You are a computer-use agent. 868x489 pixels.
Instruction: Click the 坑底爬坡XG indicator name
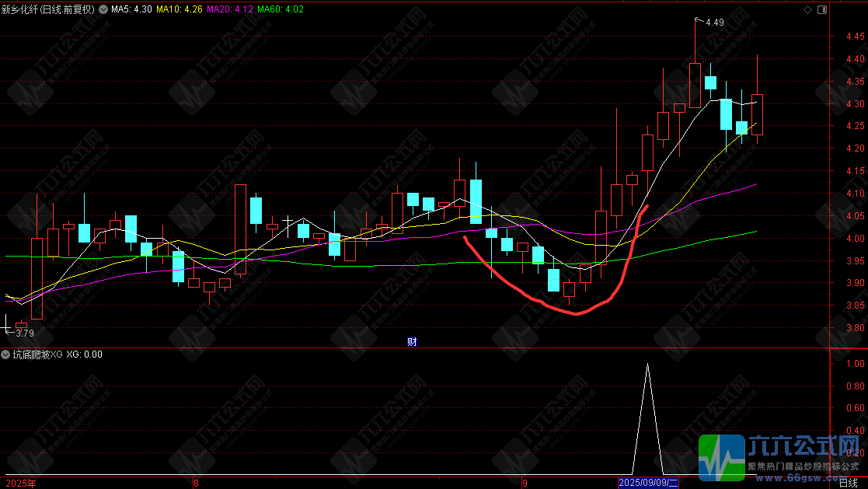pos(37,355)
